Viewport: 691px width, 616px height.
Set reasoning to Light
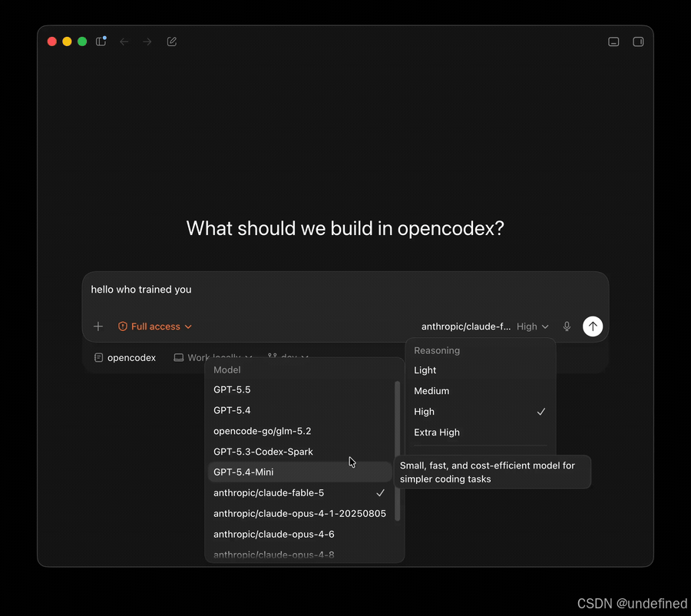480,370
